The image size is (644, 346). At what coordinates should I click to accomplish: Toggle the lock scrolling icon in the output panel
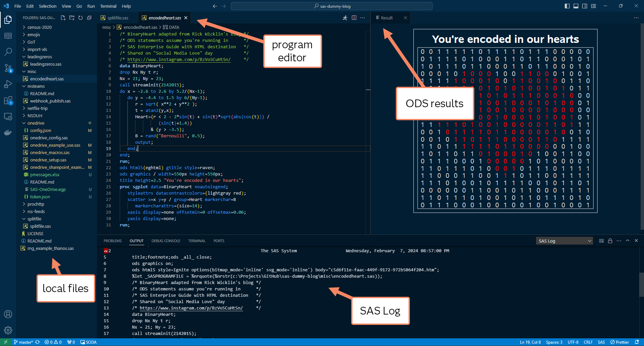click(610, 240)
